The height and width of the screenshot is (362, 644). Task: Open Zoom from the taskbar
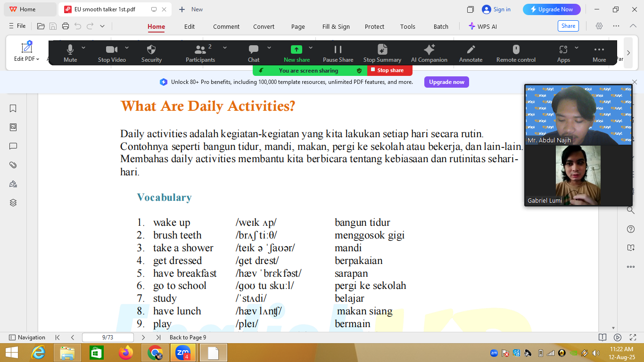tap(183, 353)
